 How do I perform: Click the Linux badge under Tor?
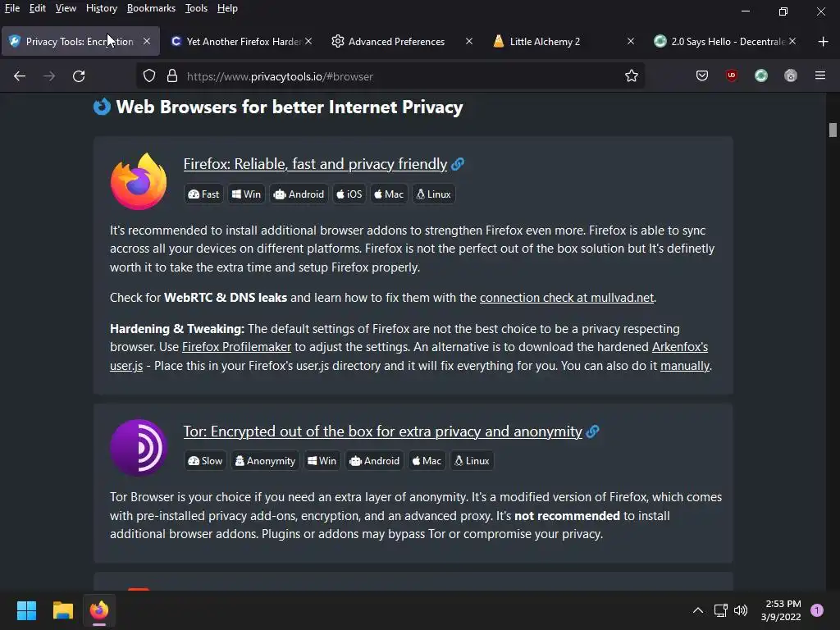coord(472,461)
